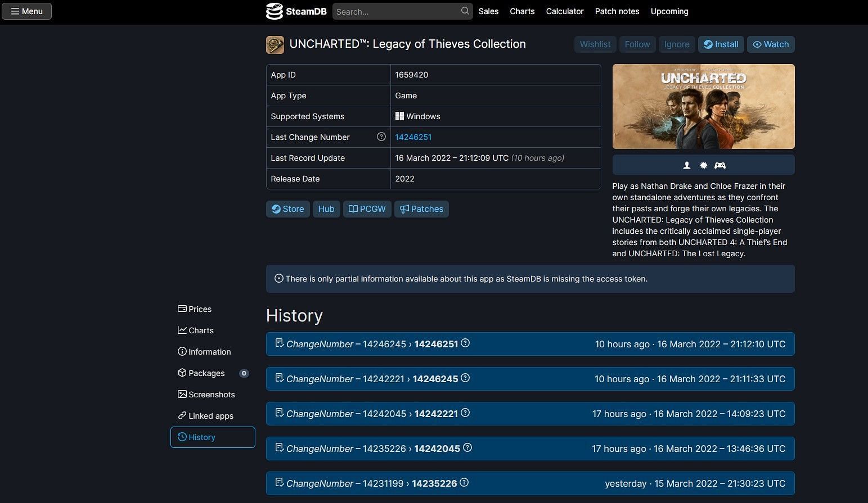This screenshot has width=868, height=503.
Task: Click the Install button
Action: 721,44
